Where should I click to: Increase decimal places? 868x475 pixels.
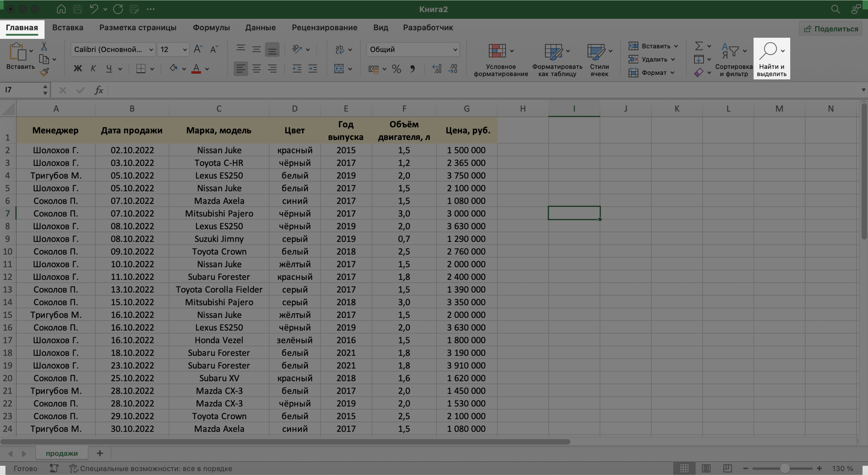[x=437, y=69]
